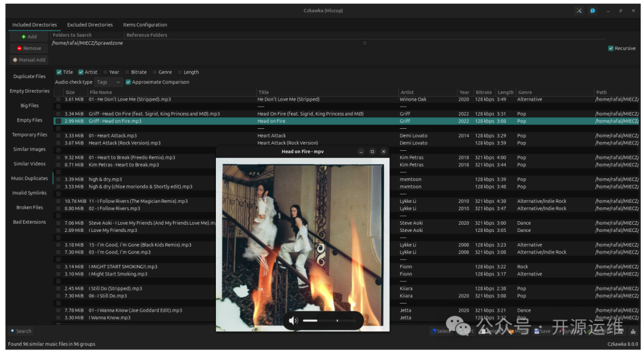Minimize the mpv player window
Viewport: 644px width, 353px height.
(361, 151)
